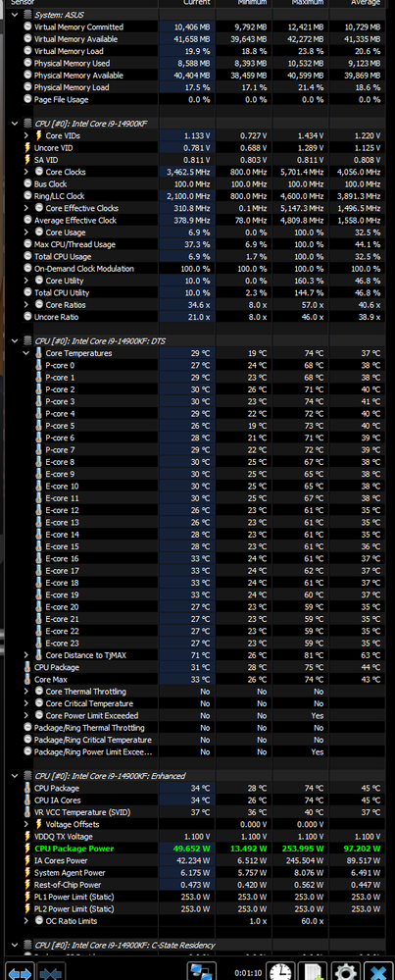Expand the Voltage Offsets row

point(26,824)
